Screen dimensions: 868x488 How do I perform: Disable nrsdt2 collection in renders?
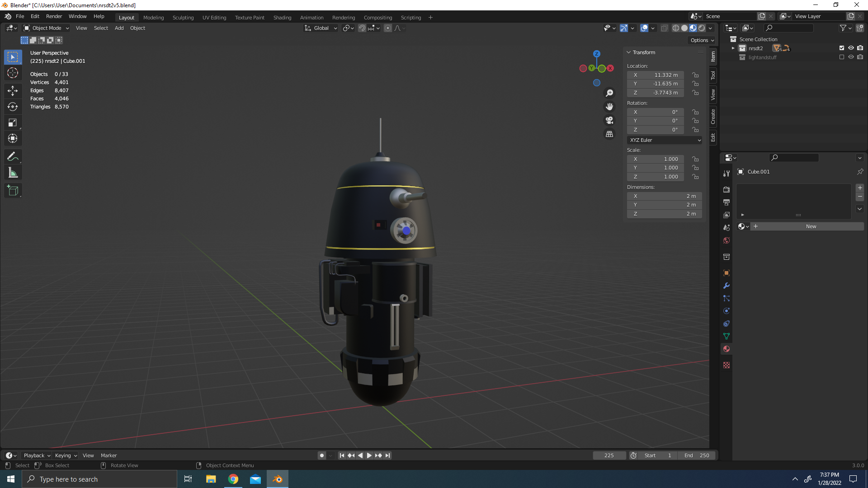tap(860, 48)
